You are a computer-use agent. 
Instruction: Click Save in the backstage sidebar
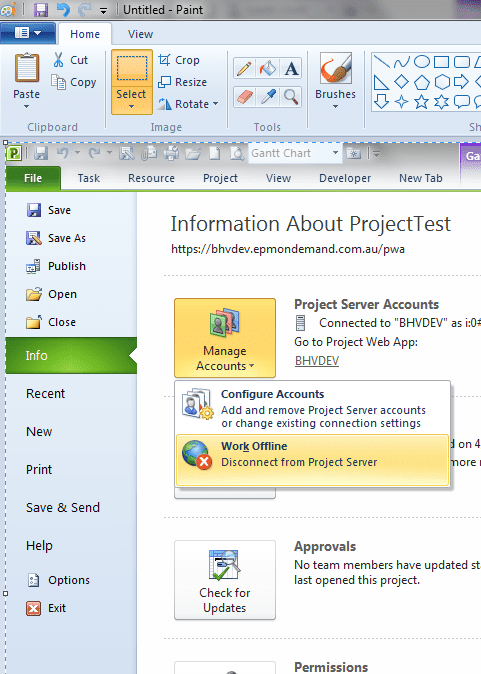(x=48, y=210)
